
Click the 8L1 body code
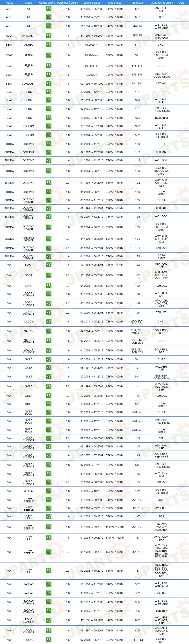137,9
